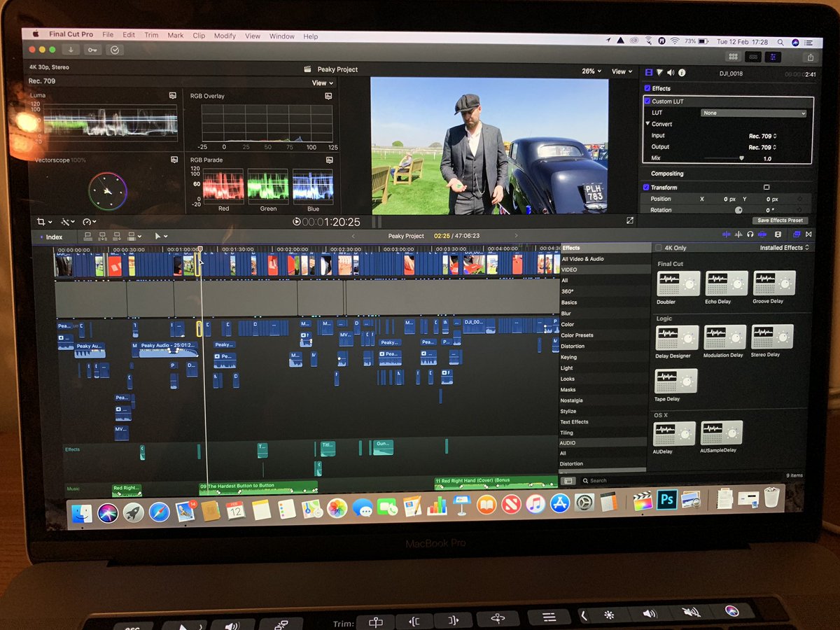The width and height of the screenshot is (840, 630).
Task: Select the Echo Delay effect thumbnail
Action: click(x=727, y=283)
